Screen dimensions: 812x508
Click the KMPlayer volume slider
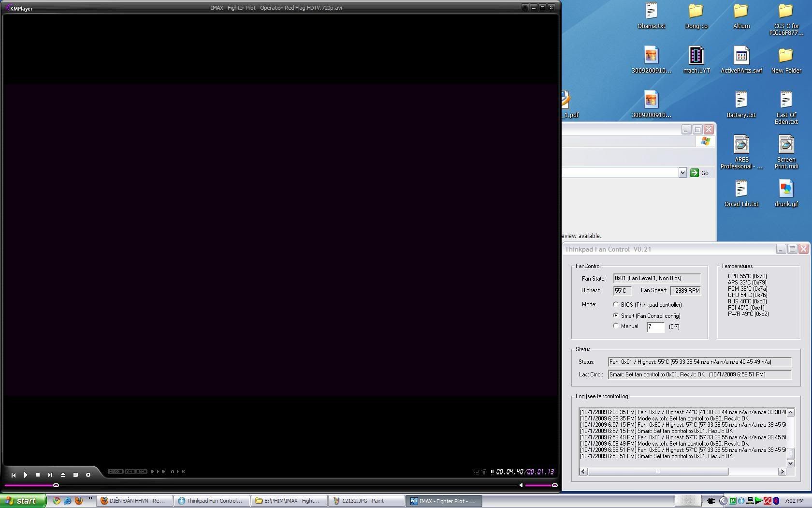tap(540, 485)
